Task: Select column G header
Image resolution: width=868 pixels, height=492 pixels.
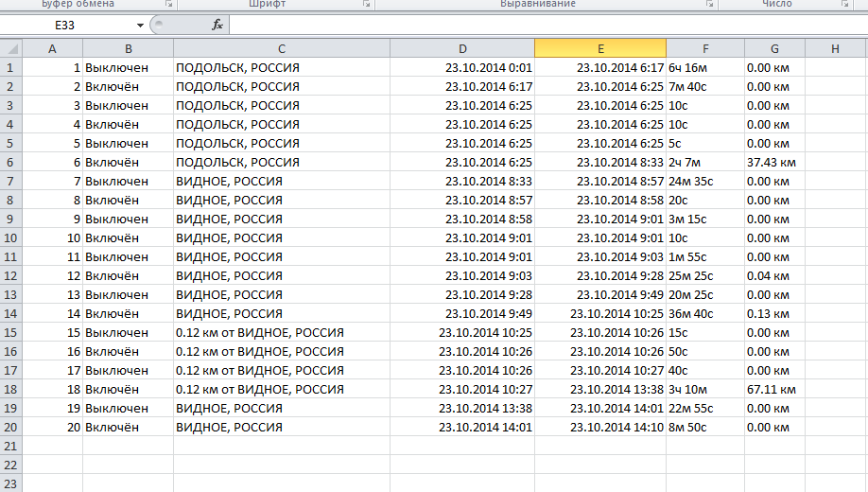Action: click(x=775, y=49)
